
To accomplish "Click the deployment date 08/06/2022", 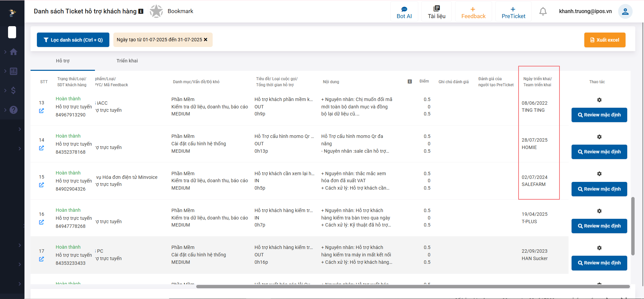I will tap(535, 103).
